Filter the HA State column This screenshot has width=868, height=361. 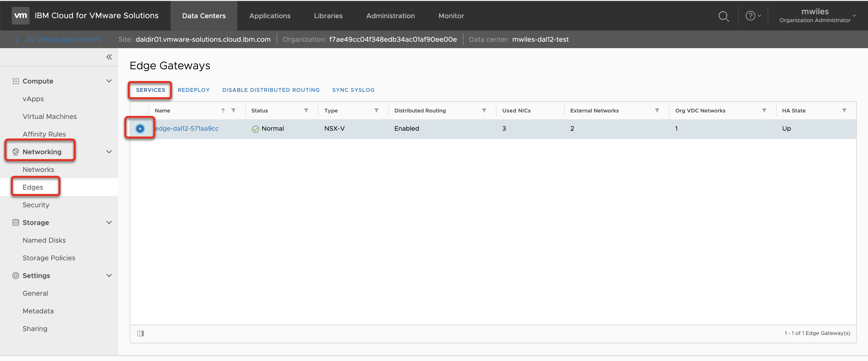[844, 111]
